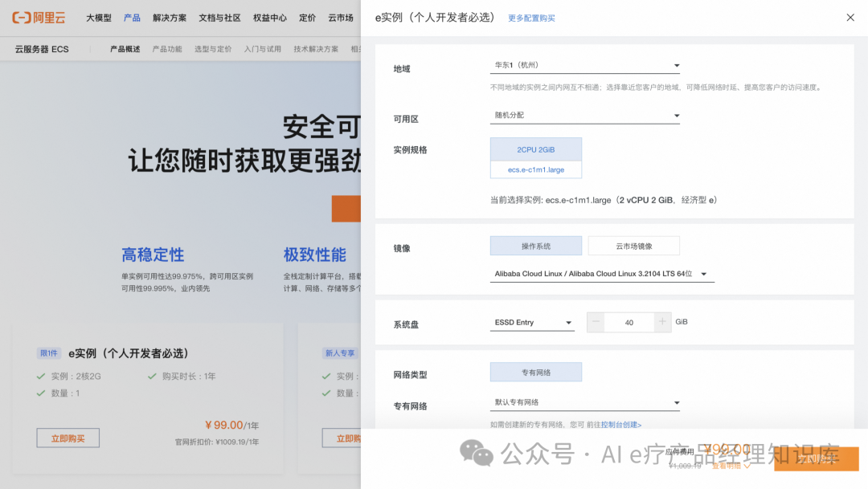Click the Aliyun logo

click(39, 18)
